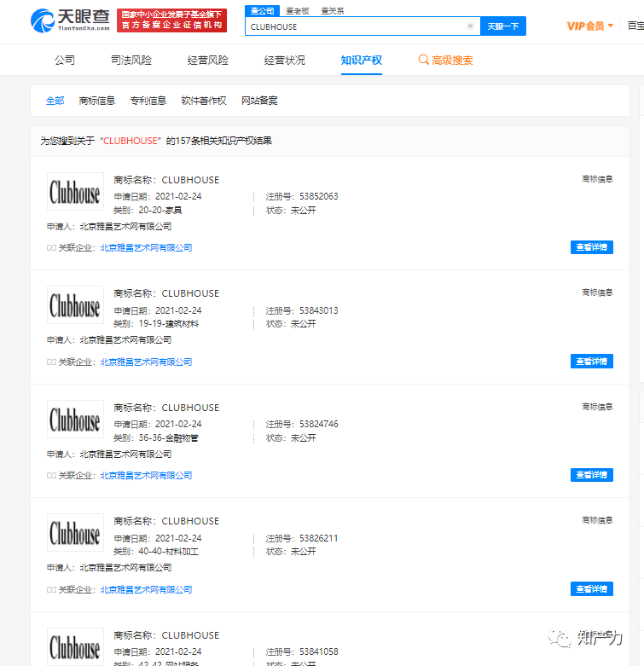Switch to the 经营状况 tab
This screenshot has width=644, height=666.
(x=285, y=61)
